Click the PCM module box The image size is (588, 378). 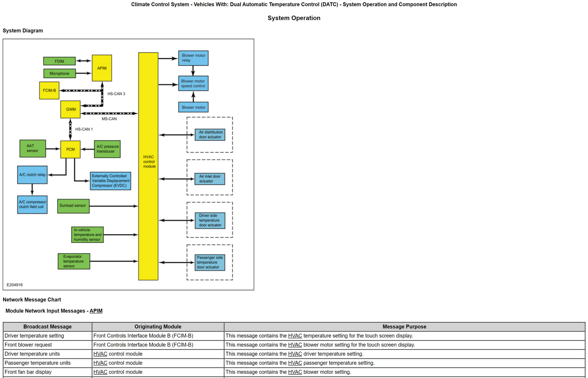point(70,149)
